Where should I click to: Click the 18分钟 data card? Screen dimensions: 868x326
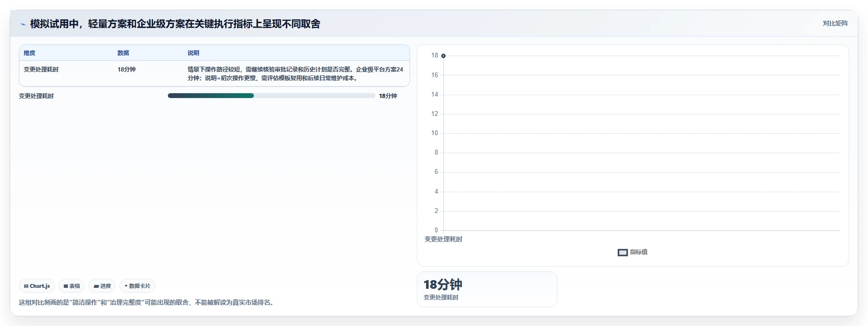(487, 289)
